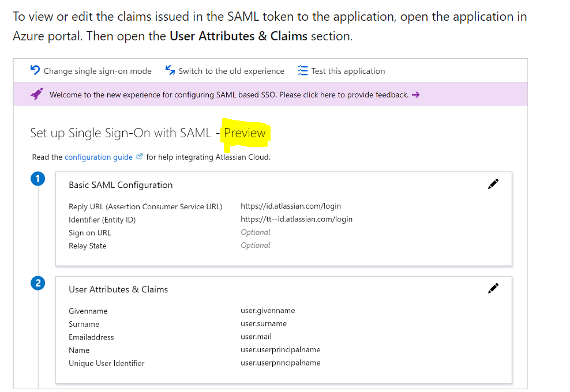Open the configuration guide link
Viewport: 570px width, 392px height.
(x=99, y=157)
